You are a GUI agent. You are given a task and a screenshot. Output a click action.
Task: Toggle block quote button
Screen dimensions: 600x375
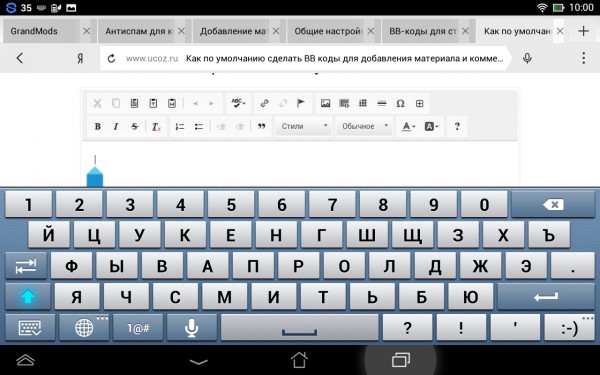coord(262,126)
